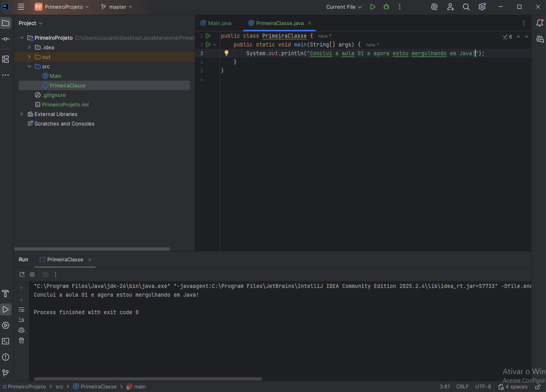
Task: Click the Debug bug icon in toolbar
Action: (386, 7)
